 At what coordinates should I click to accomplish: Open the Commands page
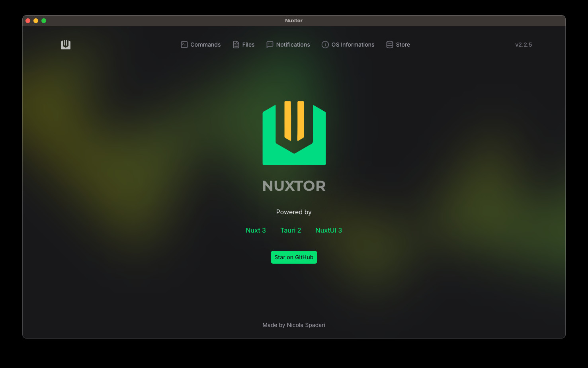point(201,45)
